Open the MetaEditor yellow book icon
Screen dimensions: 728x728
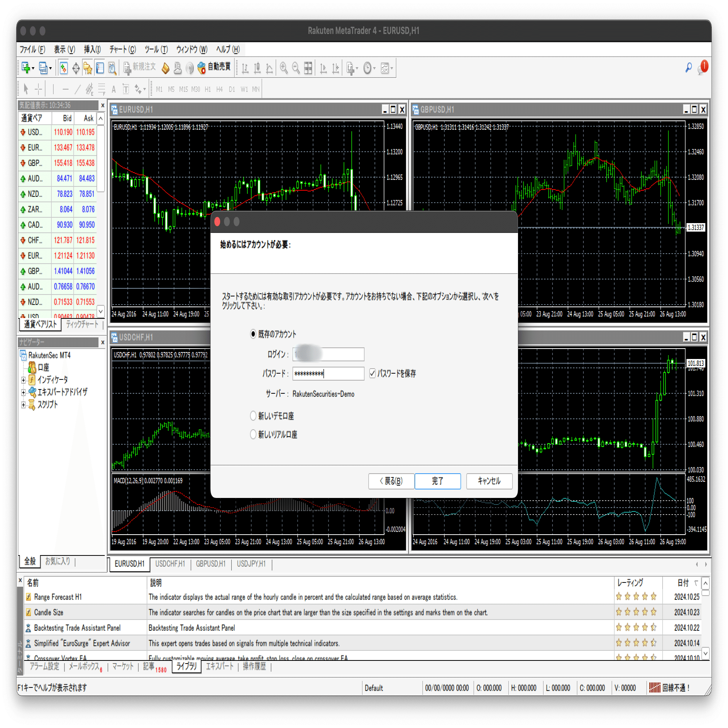pyautogui.click(x=166, y=68)
